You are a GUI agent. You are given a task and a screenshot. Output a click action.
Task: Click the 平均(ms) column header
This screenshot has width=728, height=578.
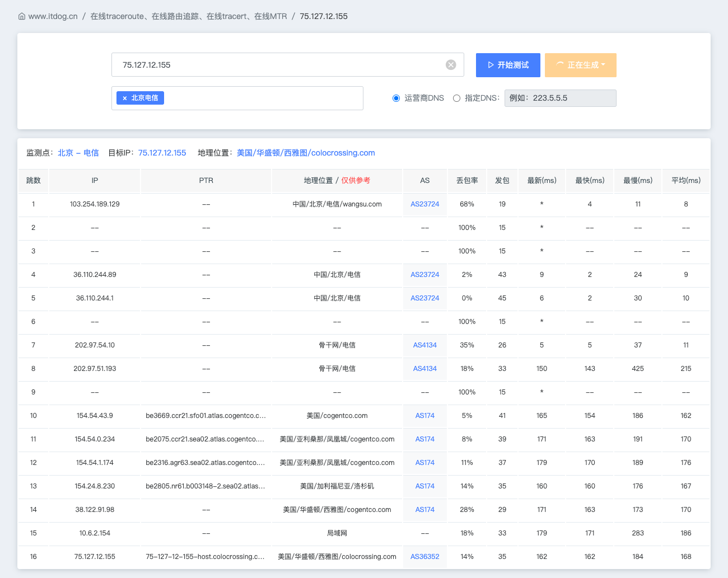[686, 181]
